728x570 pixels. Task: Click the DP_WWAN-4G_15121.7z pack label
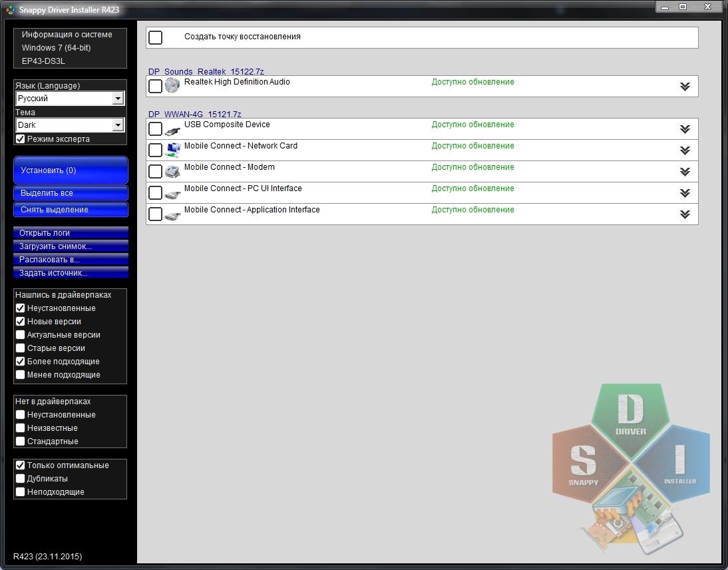[194, 115]
